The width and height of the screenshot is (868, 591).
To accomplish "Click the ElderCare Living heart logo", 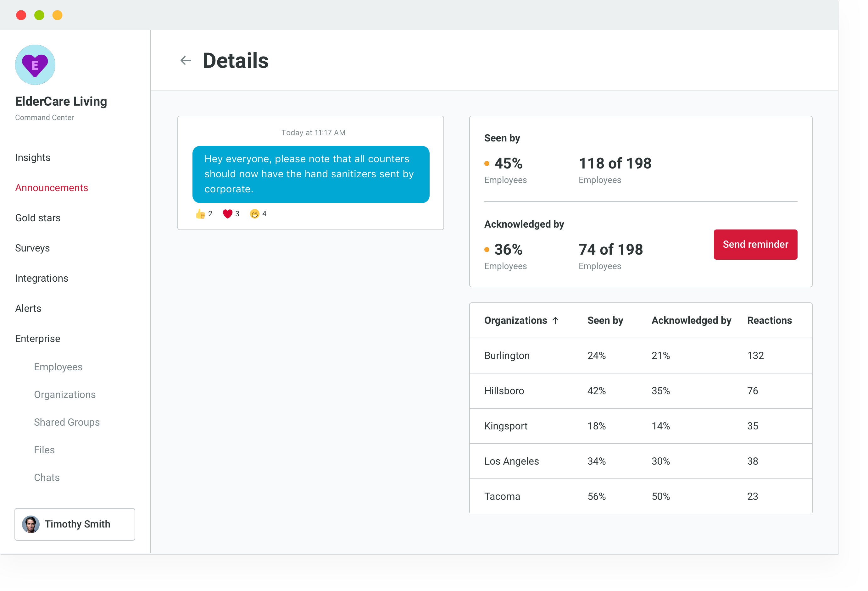I will click(x=35, y=64).
